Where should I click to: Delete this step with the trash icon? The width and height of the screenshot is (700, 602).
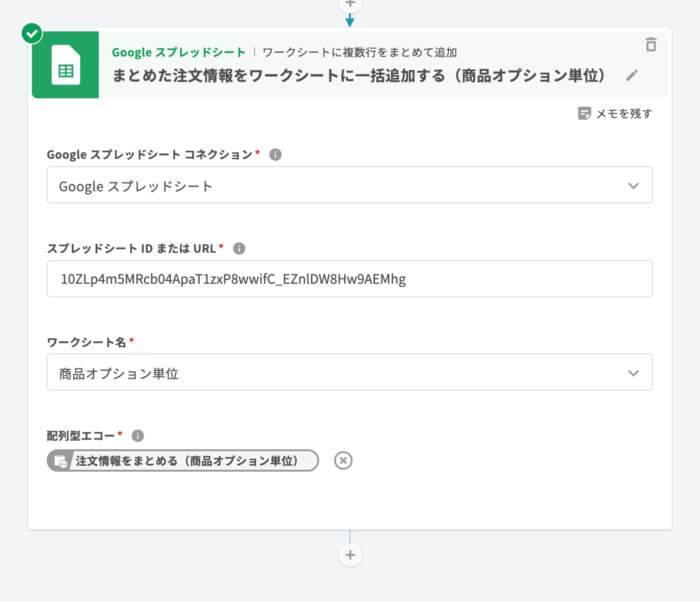[651, 45]
